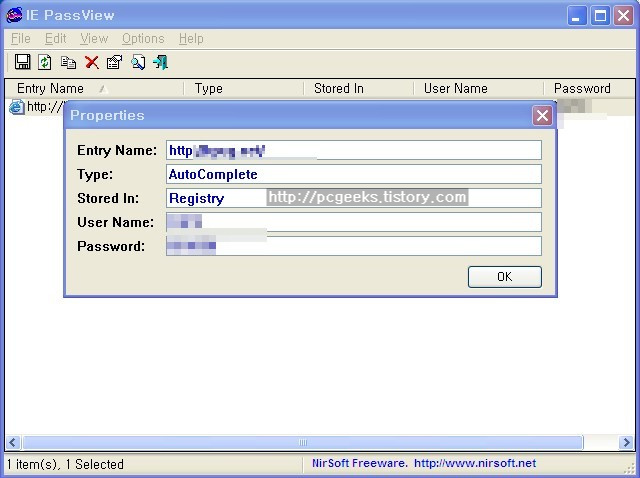Sort by the Type column header
This screenshot has width=640, height=478.
[244, 89]
